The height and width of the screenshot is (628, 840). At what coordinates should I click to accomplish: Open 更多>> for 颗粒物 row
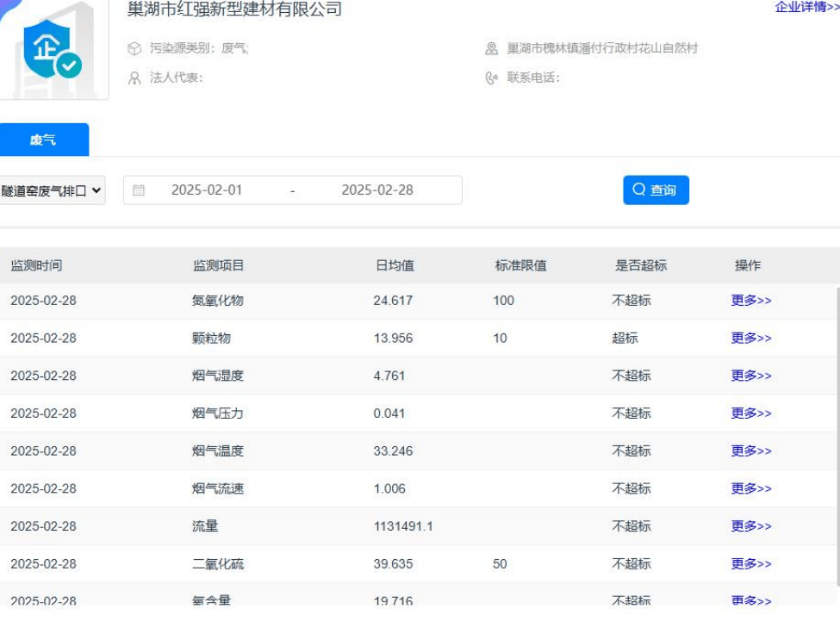751,339
